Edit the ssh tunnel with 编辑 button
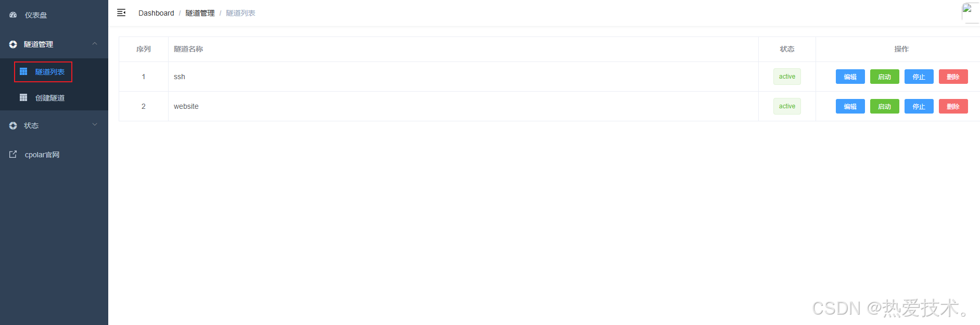Image resolution: width=980 pixels, height=325 pixels. [850, 77]
